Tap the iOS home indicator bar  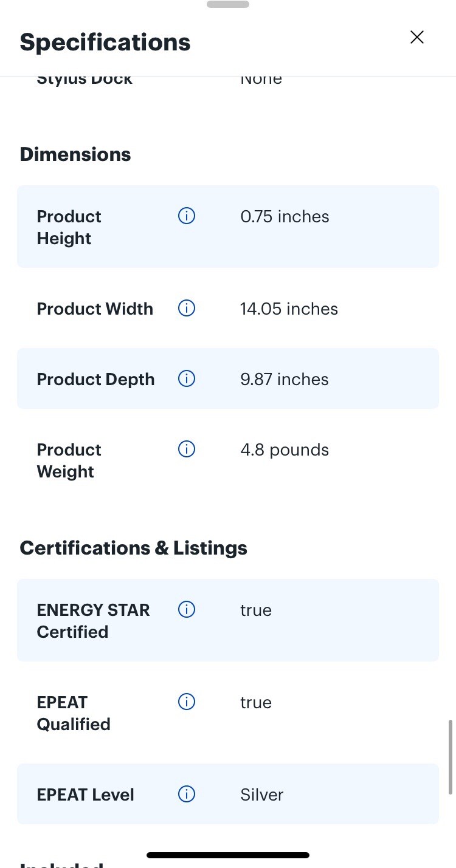click(228, 855)
